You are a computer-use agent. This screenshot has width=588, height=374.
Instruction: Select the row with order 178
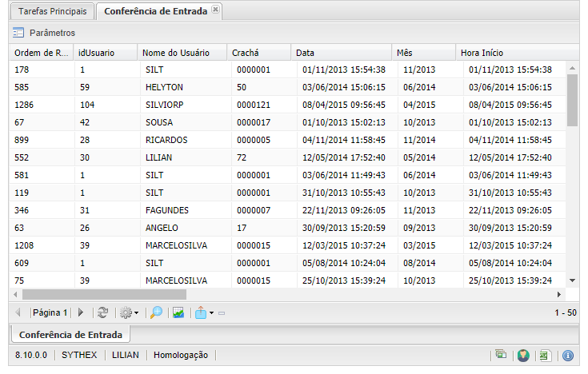pyautogui.click(x=287, y=70)
